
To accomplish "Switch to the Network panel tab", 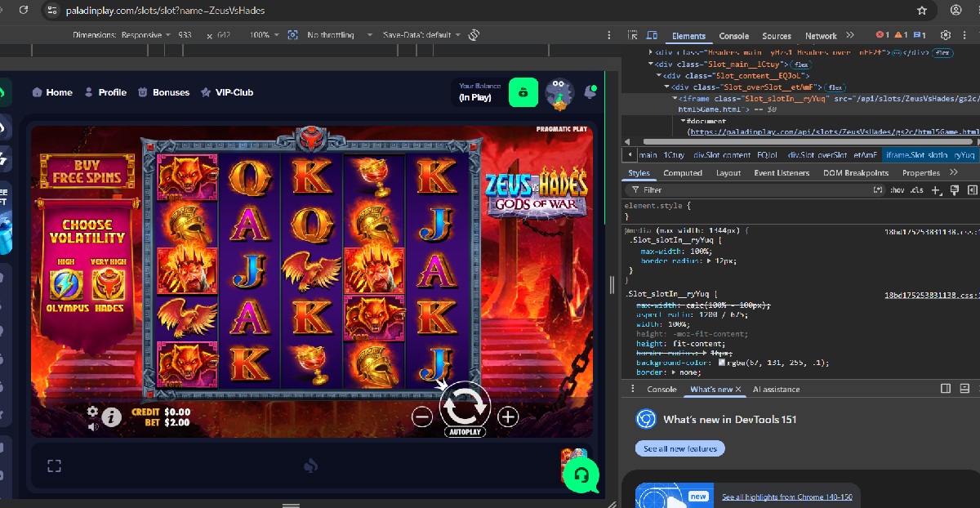I will point(821,36).
